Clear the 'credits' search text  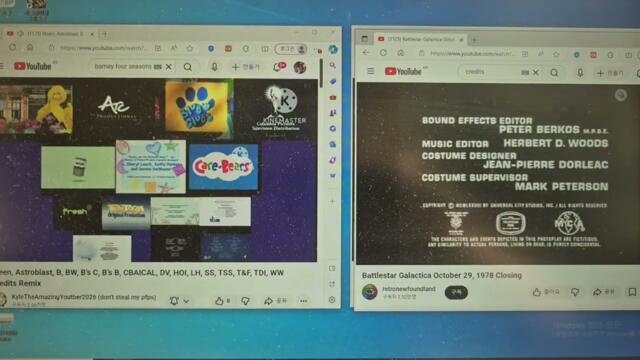pos(536,72)
